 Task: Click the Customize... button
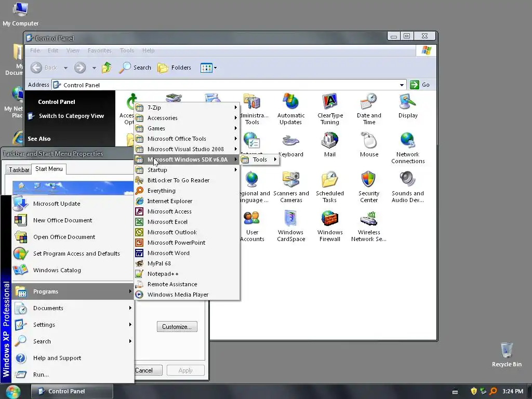click(x=177, y=327)
